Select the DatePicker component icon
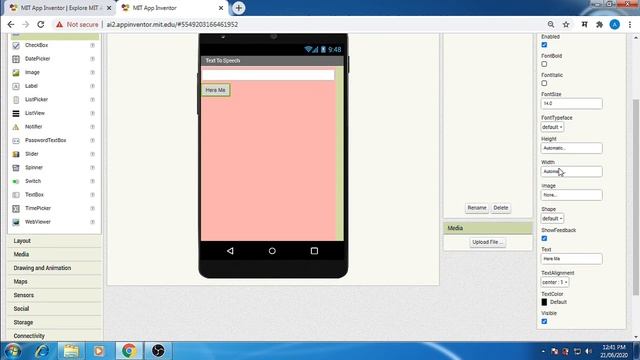The height and width of the screenshot is (360, 640). point(16,59)
